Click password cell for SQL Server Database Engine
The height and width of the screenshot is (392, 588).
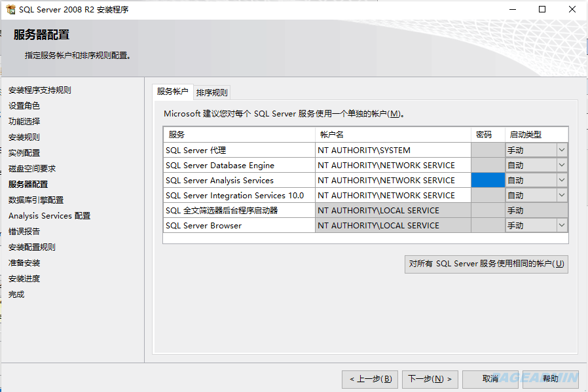click(488, 166)
